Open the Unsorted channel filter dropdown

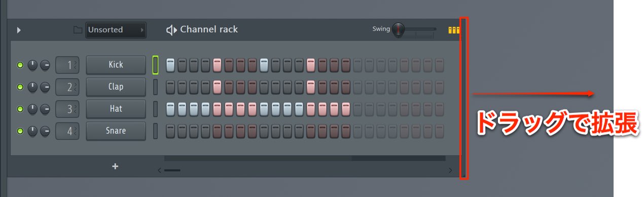tap(116, 30)
